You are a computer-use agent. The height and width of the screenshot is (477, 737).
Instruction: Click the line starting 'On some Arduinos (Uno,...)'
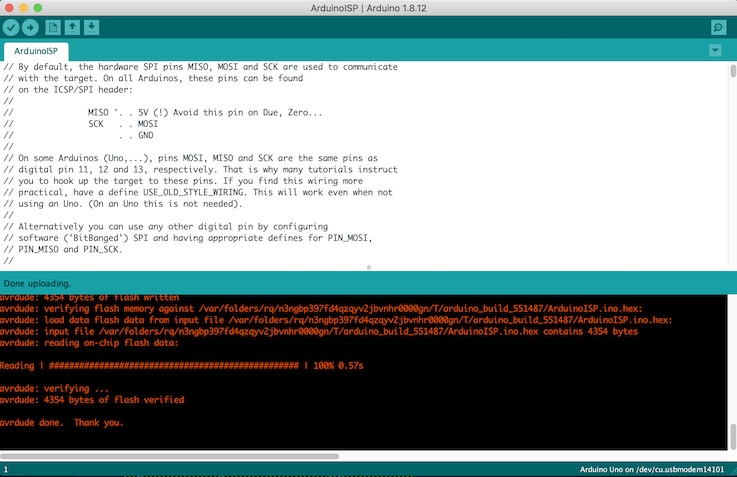pyautogui.click(x=190, y=158)
